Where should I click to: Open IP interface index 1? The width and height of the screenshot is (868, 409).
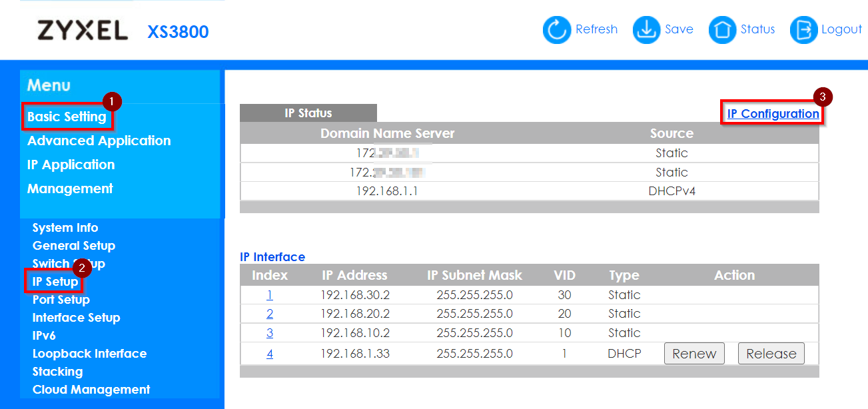tap(270, 295)
